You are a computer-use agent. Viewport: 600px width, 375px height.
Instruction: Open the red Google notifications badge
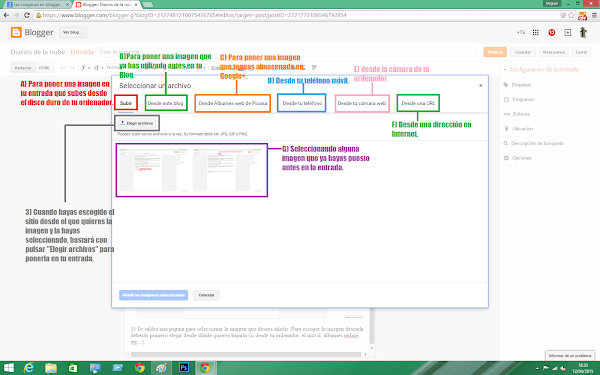[x=551, y=33]
